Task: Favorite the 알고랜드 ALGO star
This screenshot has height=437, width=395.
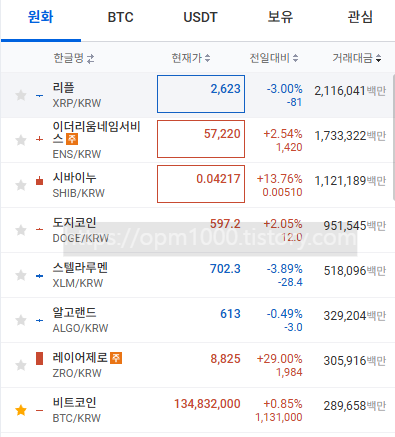Action: (21, 320)
